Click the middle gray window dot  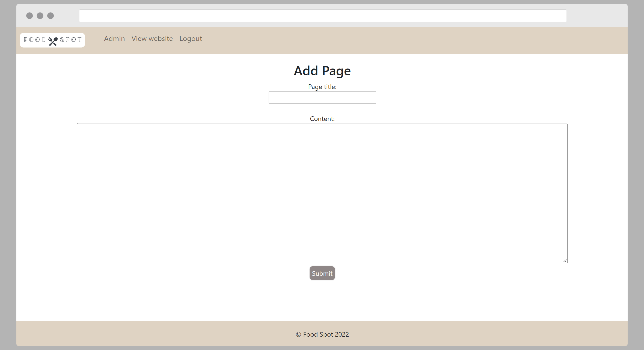pos(40,16)
